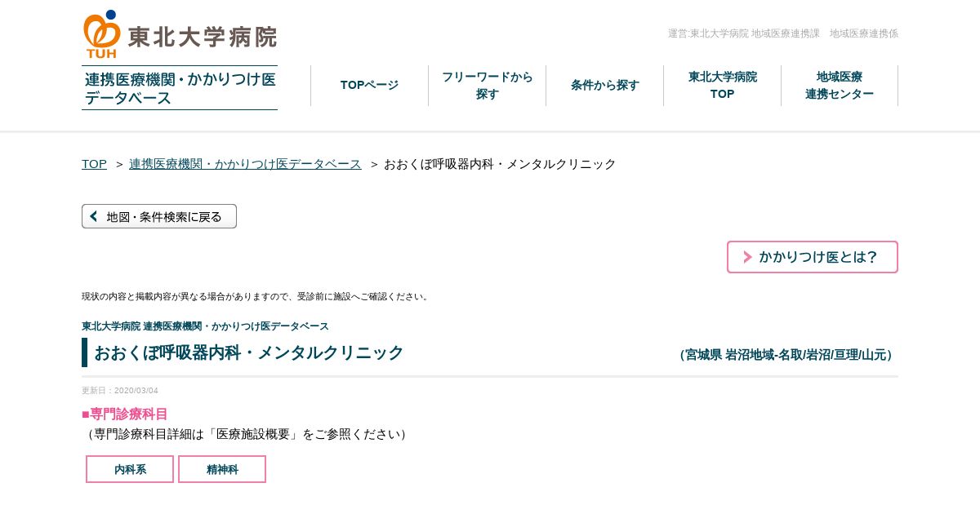980x514 pixels.
Task: Click 連携医療機関・かかりつけ医データベース site title
Action: pyautogui.click(x=180, y=88)
